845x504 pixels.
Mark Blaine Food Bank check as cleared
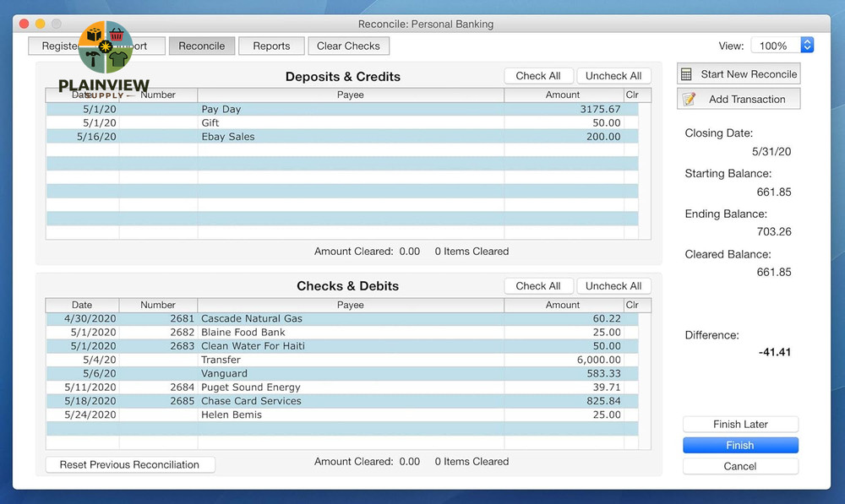click(x=631, y=333)
